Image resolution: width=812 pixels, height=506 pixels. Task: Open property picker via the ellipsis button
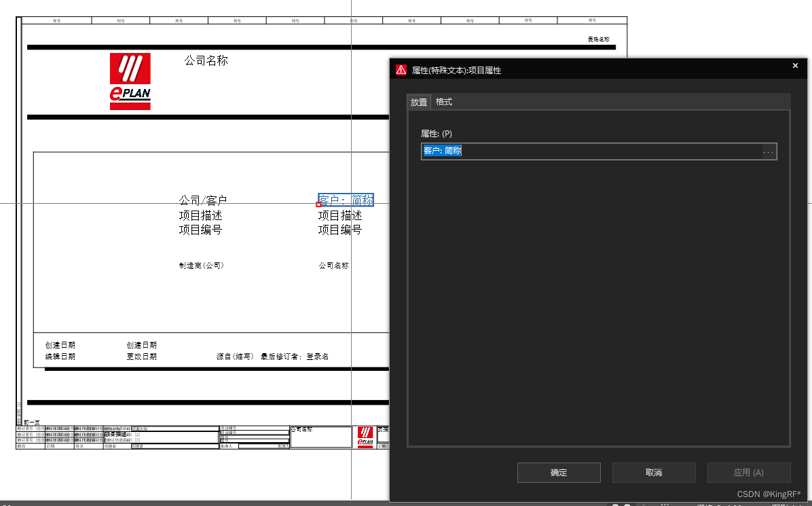click(769, 151)
